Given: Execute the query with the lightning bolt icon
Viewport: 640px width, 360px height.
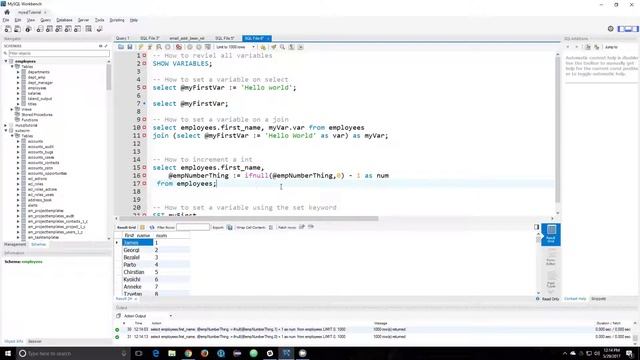Looking at the screenshot, I should 141,47.
